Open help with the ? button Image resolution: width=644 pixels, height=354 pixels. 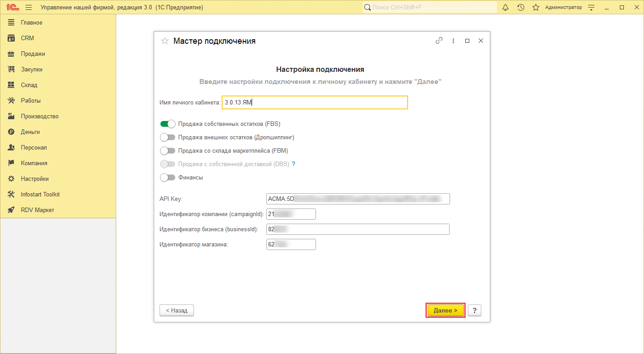point(475,310)
